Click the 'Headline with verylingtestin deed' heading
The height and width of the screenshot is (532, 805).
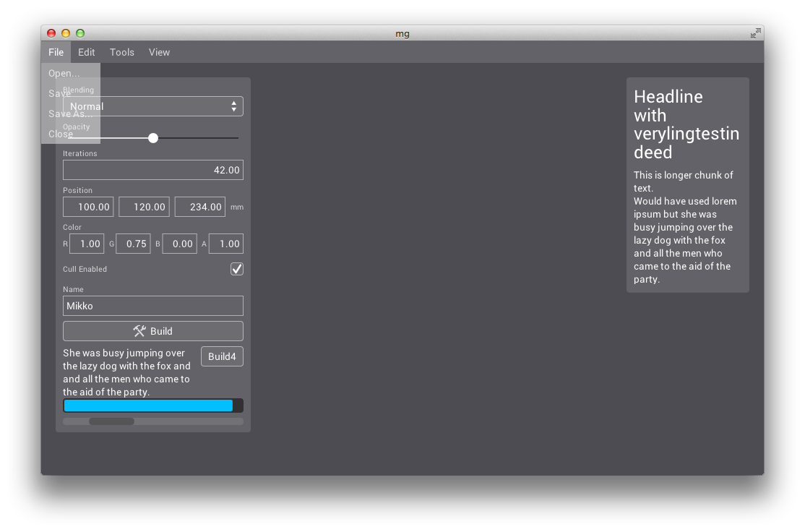coord(686,124)
